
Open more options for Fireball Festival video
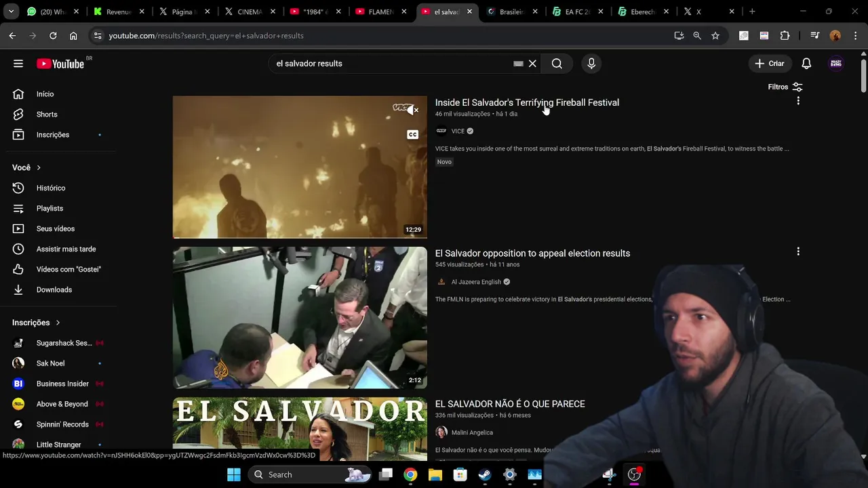point(798,101)
